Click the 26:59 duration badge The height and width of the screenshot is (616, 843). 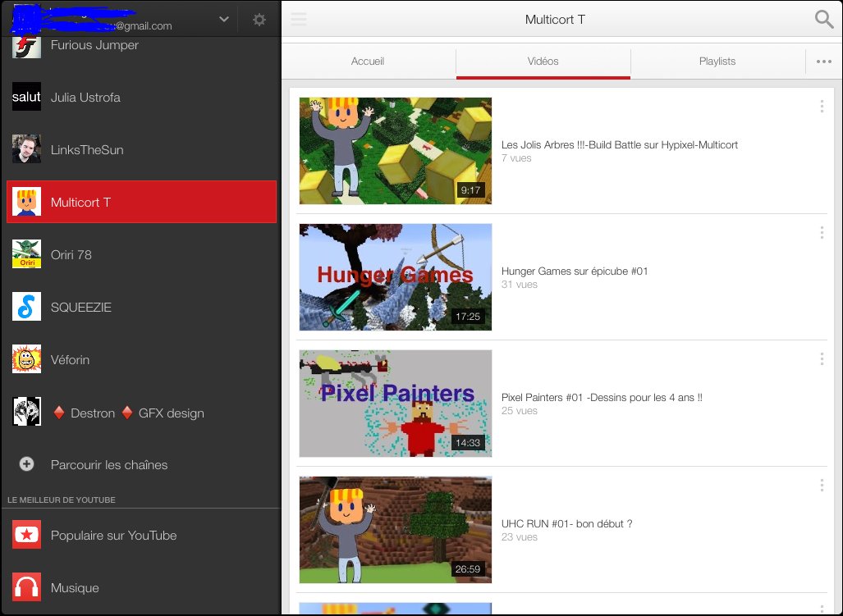(x=468, y=568)
